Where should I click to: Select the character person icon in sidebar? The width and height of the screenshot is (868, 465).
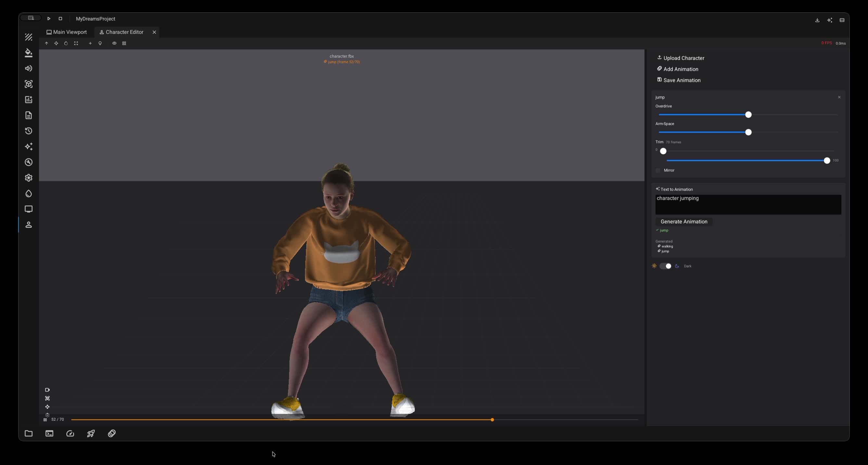(29, 225)
